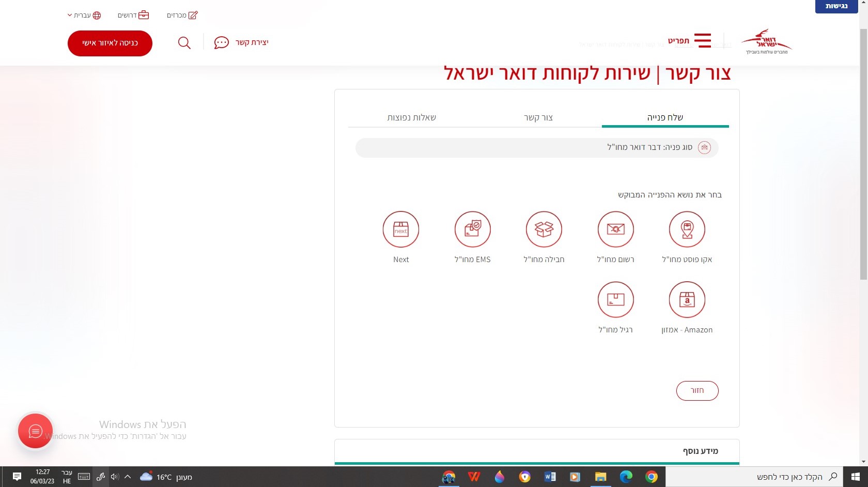Click the edit icon on the inquiry type bar
868x487 pixels.
pyautogui.click(x=705, y=147)
